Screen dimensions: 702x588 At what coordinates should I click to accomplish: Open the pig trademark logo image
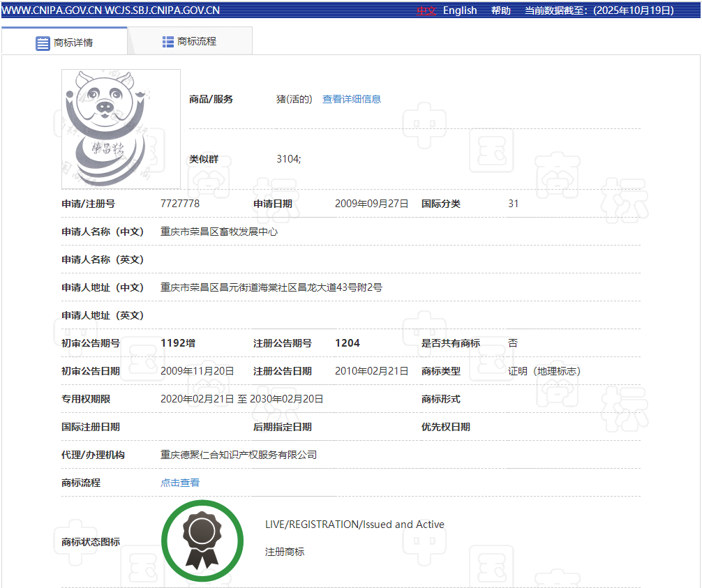121,129
